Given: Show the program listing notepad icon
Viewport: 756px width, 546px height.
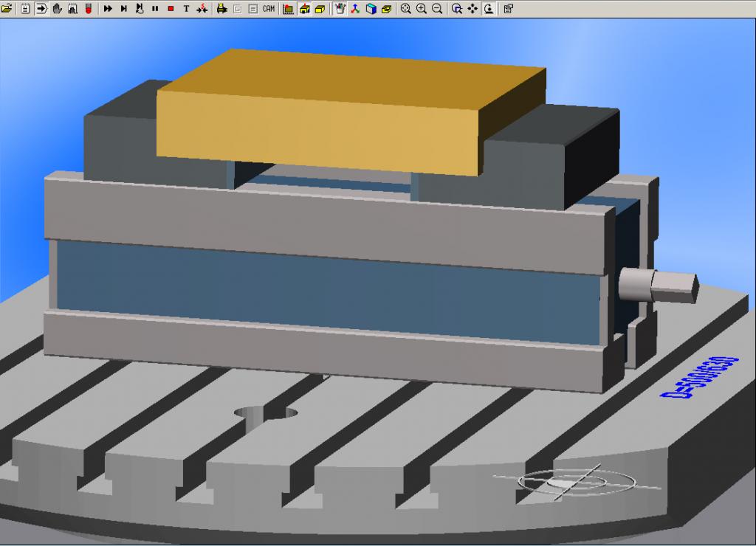Looking at the screenshot, I should click(26, 9).
